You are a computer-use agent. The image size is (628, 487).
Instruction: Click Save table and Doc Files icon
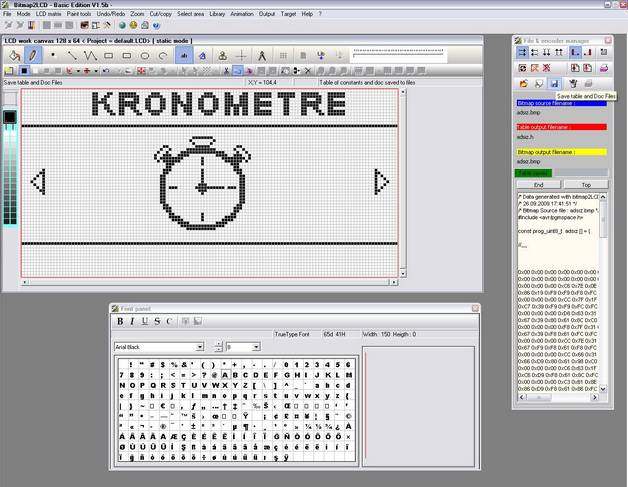coord(555,83)
